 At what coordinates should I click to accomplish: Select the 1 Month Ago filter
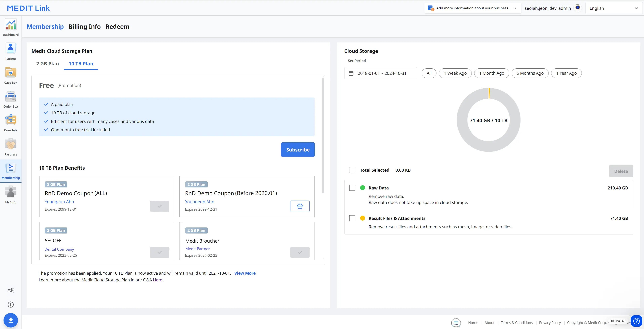click(x=491, y=73)
